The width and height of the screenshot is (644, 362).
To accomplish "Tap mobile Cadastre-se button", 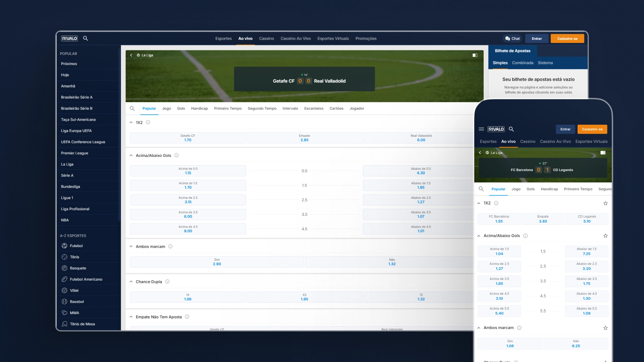I will click(x=592, y=129).
